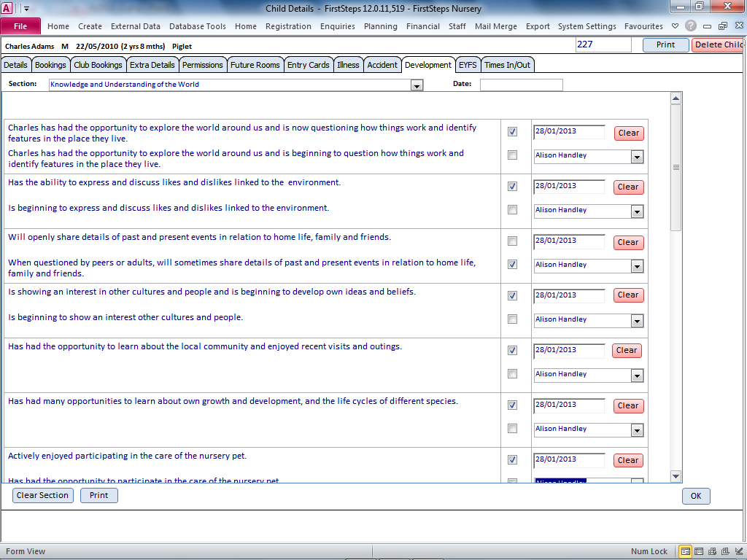Check 'Is beginning to show an interest' checkbox
747x560 pixels.
513,319
